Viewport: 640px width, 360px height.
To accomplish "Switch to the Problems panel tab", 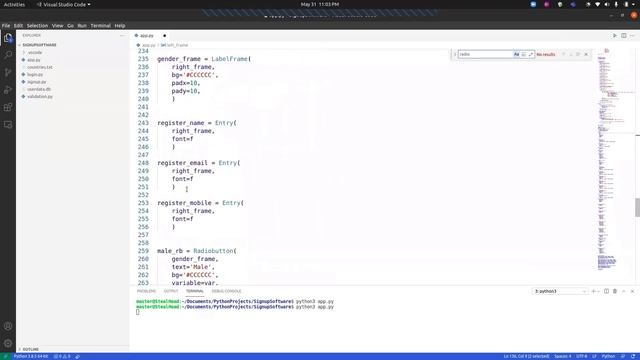I will (147, 291).
